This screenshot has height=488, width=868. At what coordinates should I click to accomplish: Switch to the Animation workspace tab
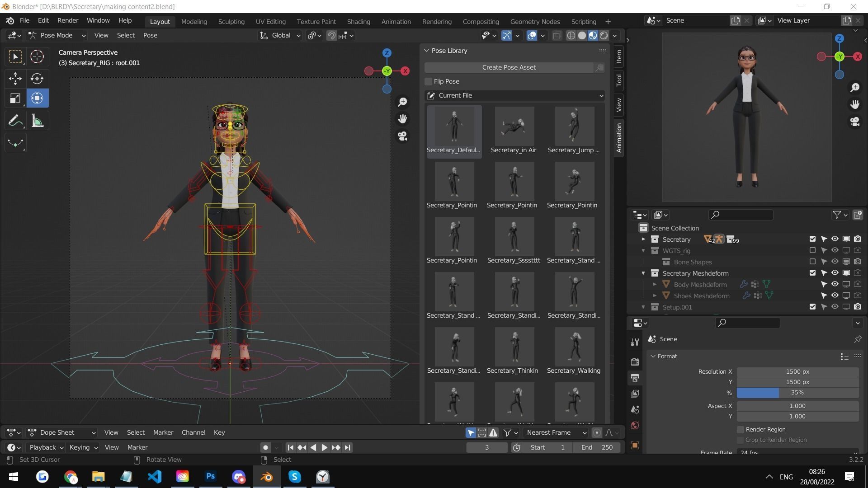click(x=396, y=22)
